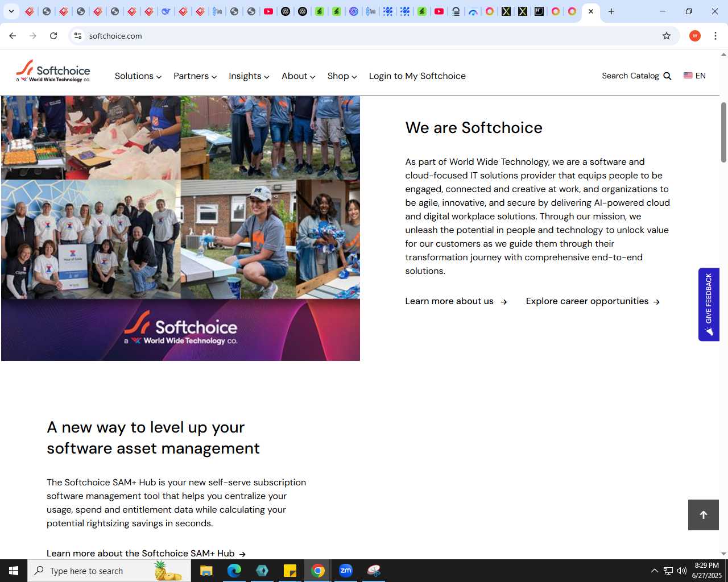Go back to the previous page
The width and height of the screenshot is (728, 582).
(13, 36)
